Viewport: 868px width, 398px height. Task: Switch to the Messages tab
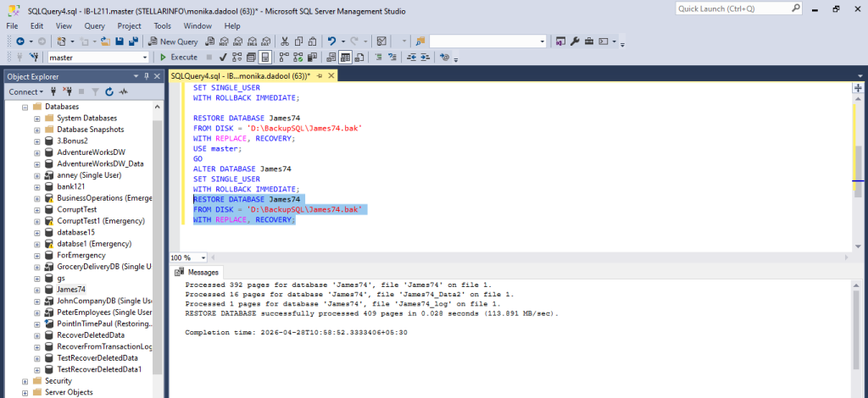[198, 272]
